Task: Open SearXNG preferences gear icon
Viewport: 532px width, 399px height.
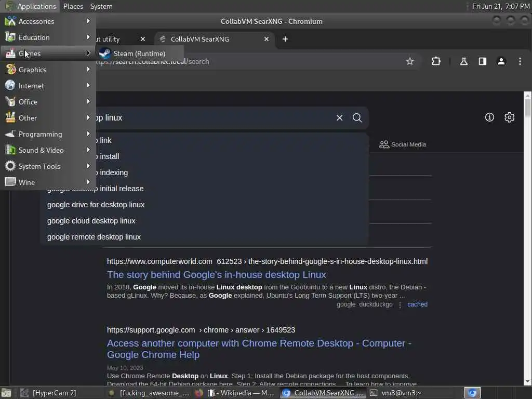Action: 509,117
